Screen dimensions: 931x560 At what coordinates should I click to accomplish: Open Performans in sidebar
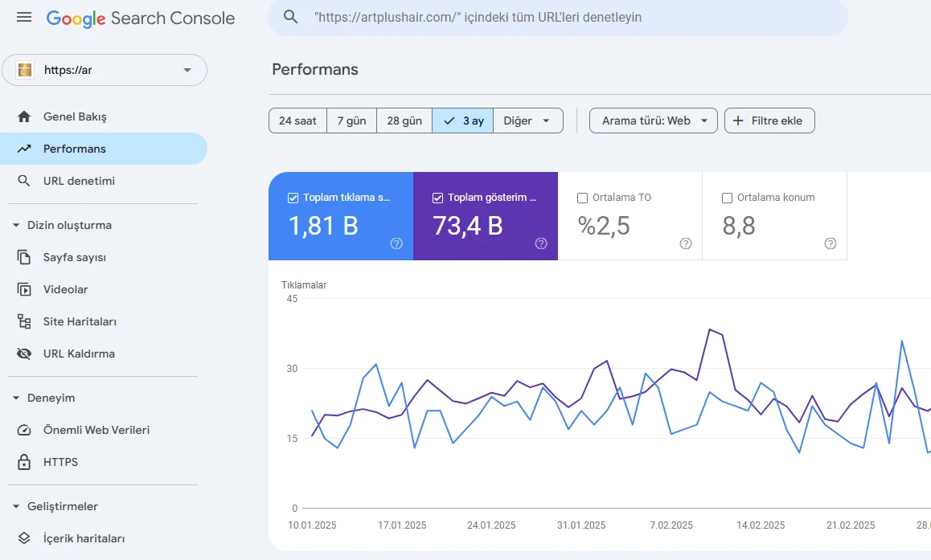tap(104, 149)
